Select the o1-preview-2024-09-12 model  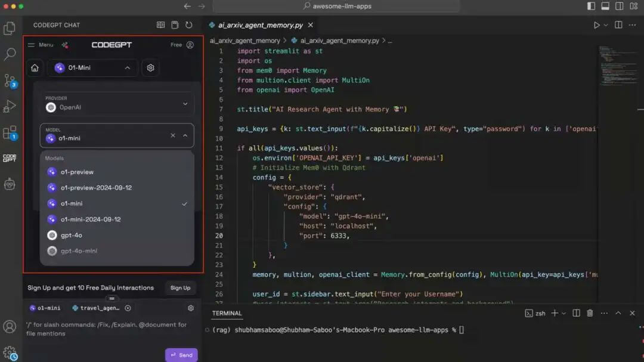pos(117,188)
